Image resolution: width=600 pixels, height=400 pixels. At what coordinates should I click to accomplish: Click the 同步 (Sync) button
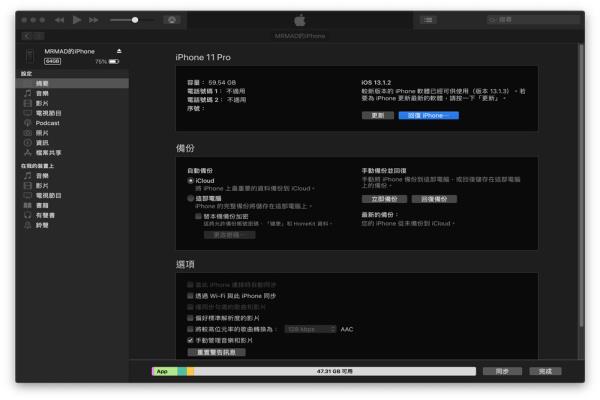tap(502, 371)
